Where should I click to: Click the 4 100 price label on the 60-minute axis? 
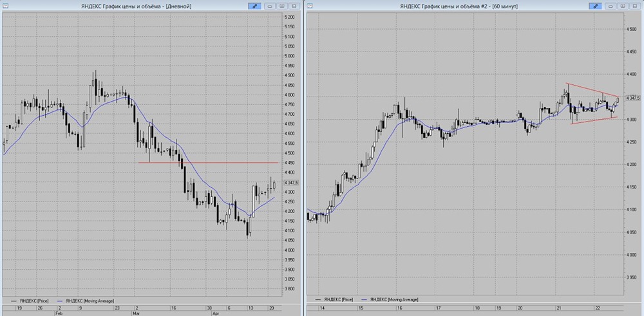pyautogui.click(x=632, y=210)
